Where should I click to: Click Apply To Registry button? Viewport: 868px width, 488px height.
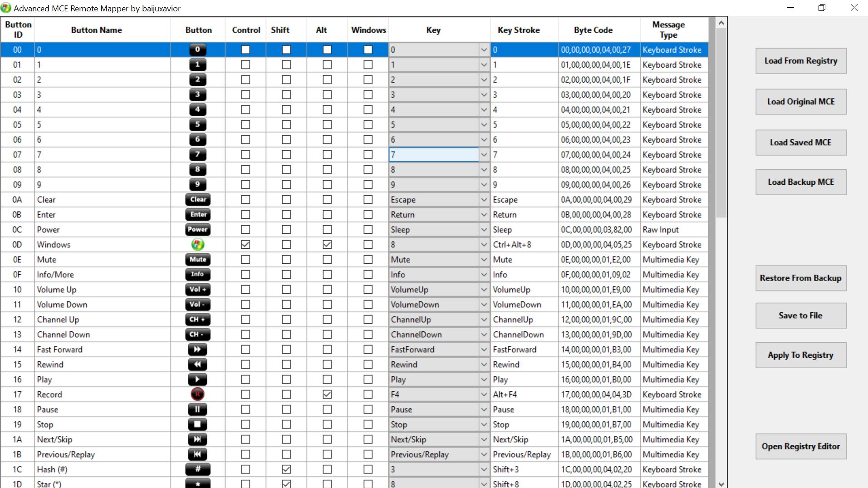click(x=801, y=355)
